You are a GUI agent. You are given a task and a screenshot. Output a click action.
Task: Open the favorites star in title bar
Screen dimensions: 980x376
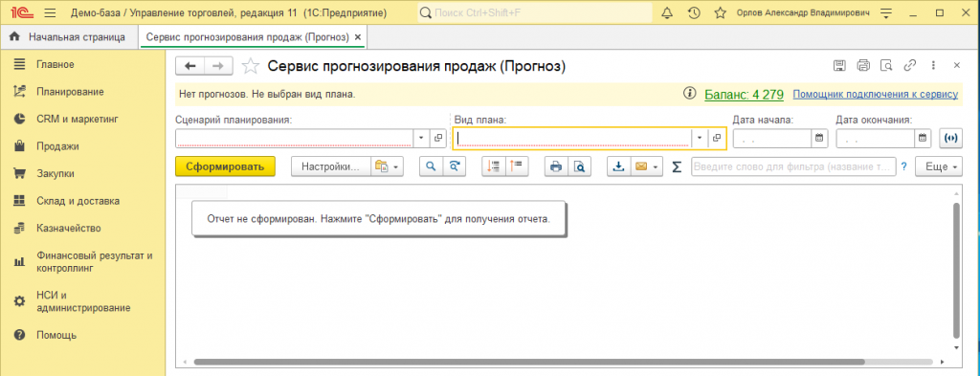coord(720,12)
